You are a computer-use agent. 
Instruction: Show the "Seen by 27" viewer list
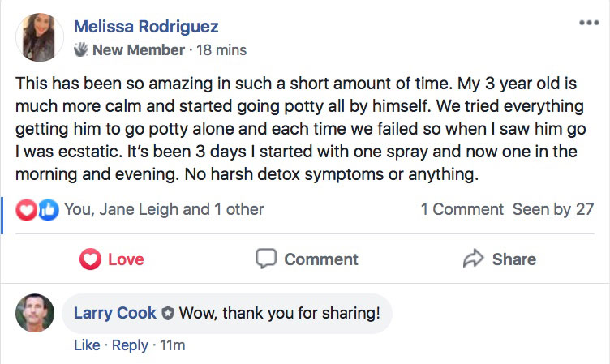coord(553,209)
